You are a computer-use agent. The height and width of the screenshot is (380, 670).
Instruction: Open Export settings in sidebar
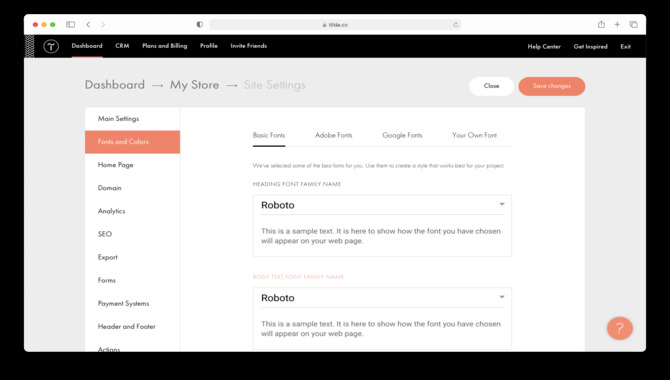[132, 257]
